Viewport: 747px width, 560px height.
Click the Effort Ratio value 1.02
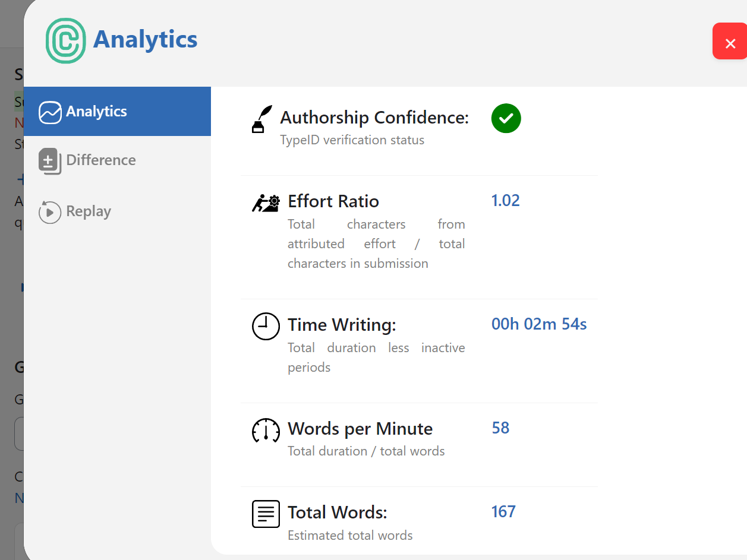point(506,200)
